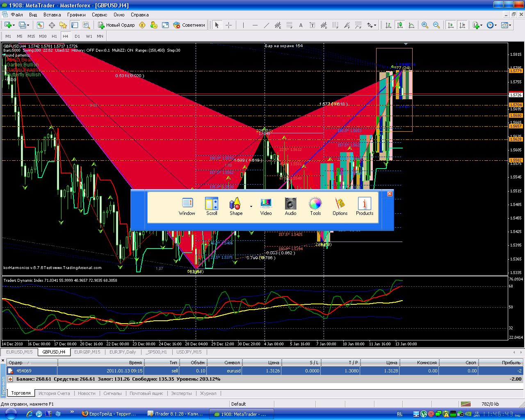
Task: Toggle bar chart display mode
Action: (388, 25)
